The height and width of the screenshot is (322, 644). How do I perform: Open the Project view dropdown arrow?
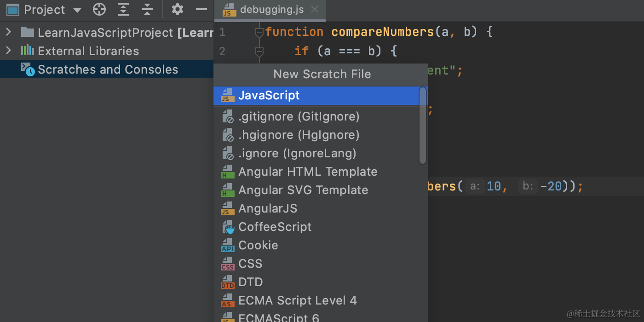(77, 10)
